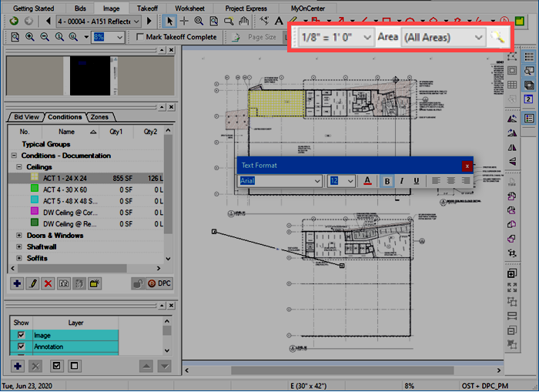
Task: Toggle underline in Text Format
Action: 417,181
